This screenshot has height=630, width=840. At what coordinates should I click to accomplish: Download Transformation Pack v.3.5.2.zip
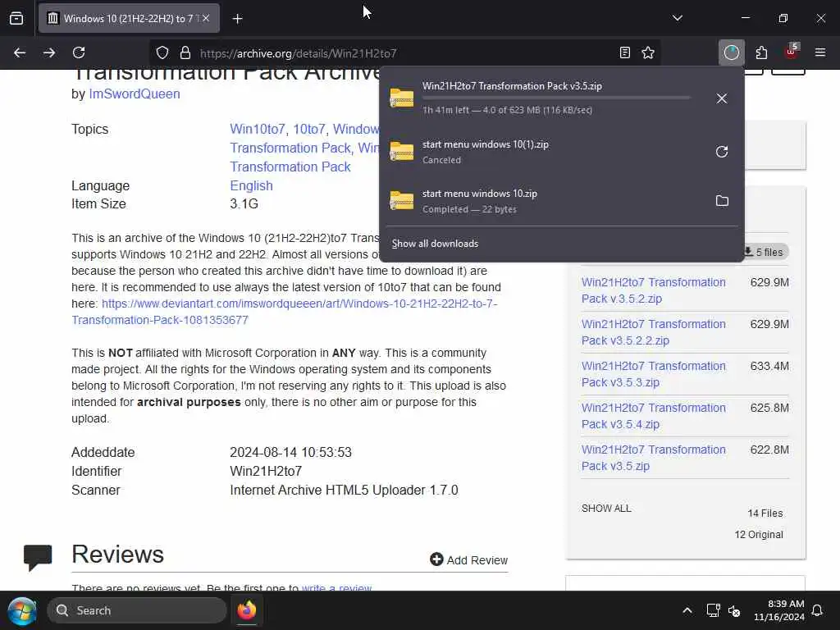click(x=654, y=290)
